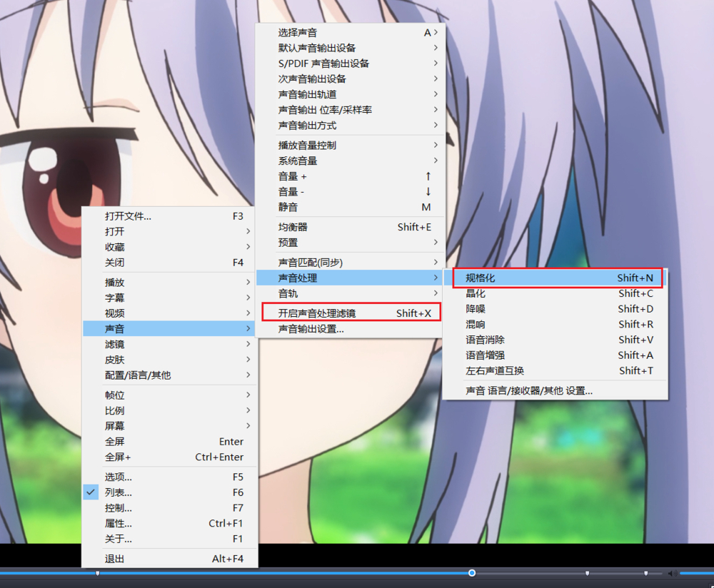Open 次声音输出设备 submenu
Image resolution: width=714 pixels, height=588 pixels.
pyautogui.click(x=350, y=79)
